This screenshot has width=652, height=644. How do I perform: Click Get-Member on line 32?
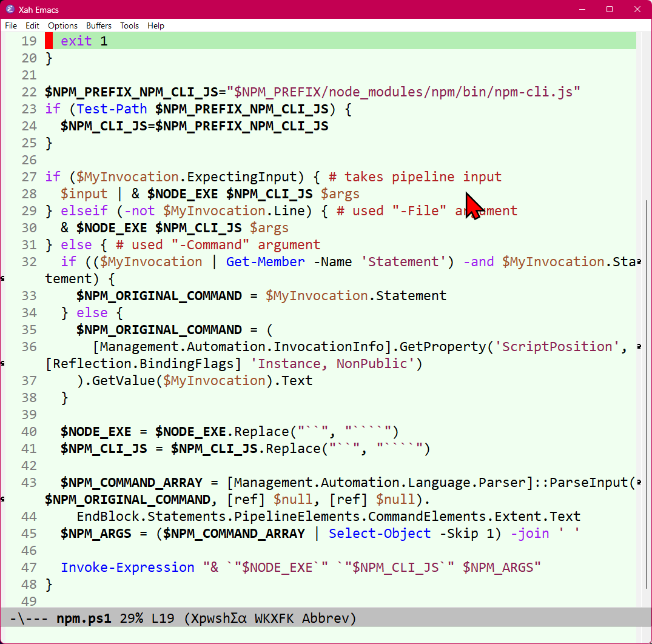265,262
